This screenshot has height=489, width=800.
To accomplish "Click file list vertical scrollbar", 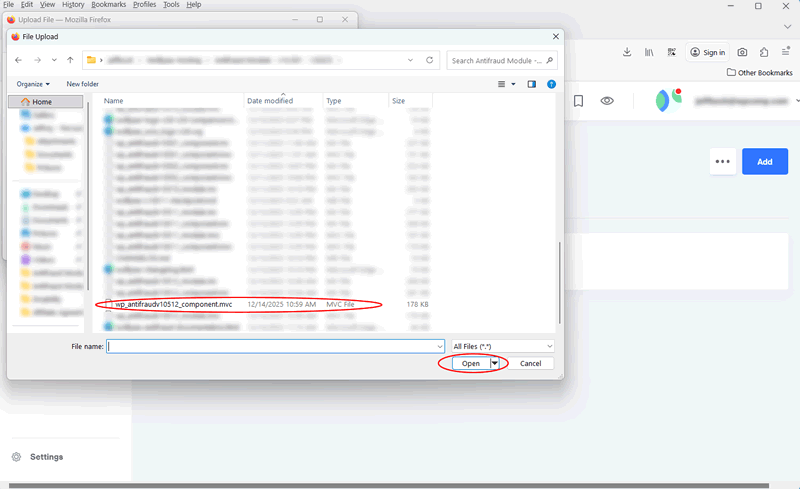I will [559, 282].
